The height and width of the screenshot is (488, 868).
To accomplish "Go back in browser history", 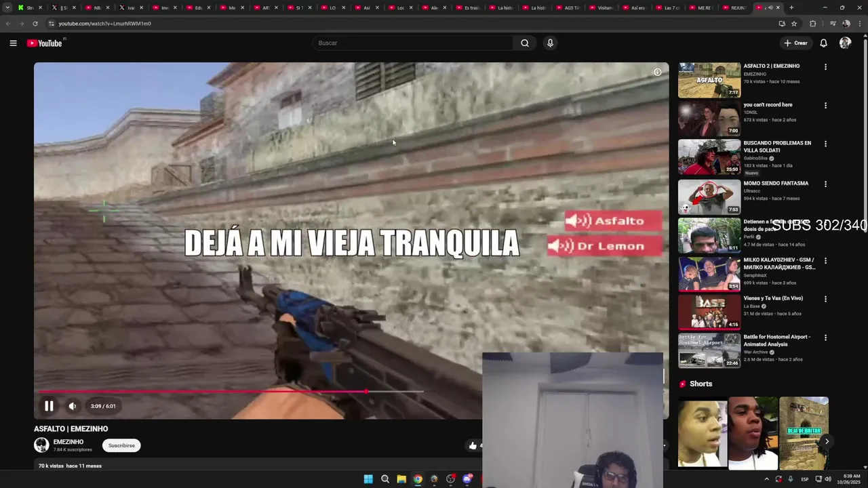I will click(x=8, y=24).
